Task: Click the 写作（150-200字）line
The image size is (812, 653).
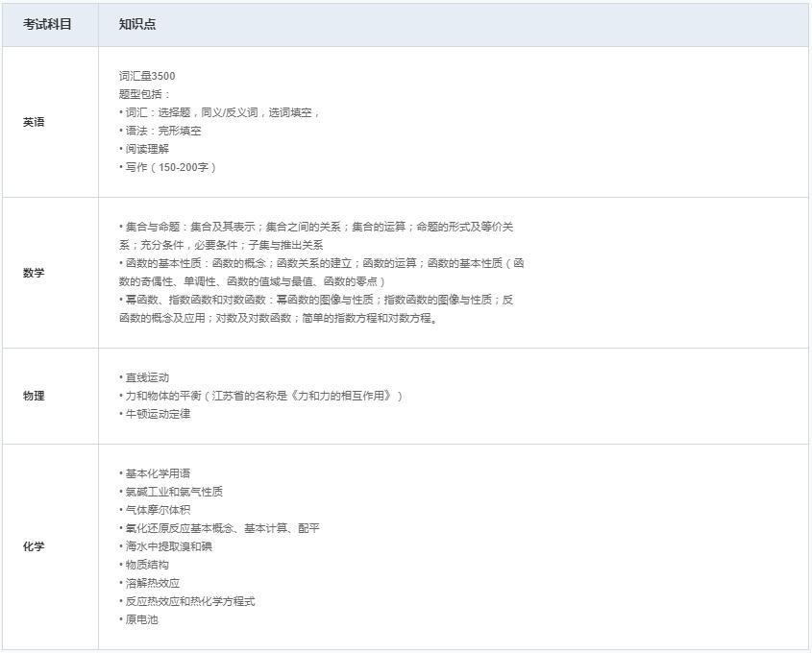Action: point(168,167)
